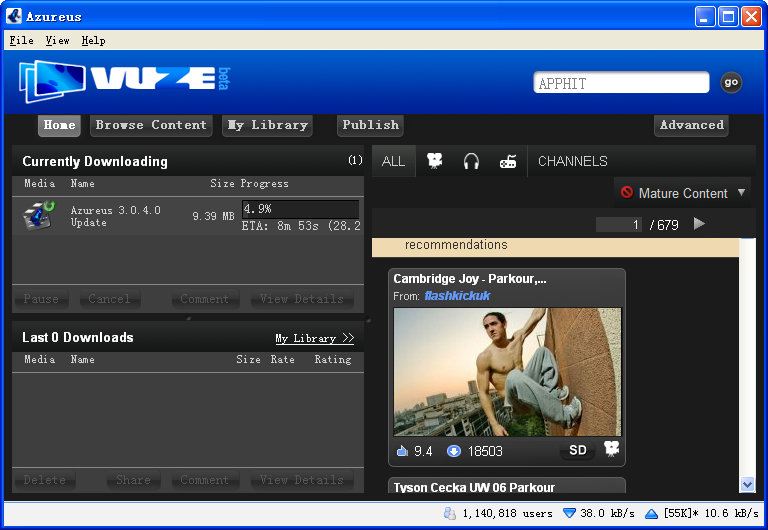768x530 pixels.
Task: Click Comment under Last 0 Downloads
Action: (x=205, y=480)
